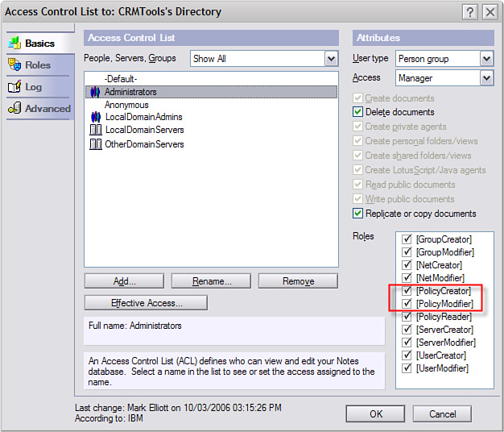Click the Administrators group icon

tap(95, 92)
